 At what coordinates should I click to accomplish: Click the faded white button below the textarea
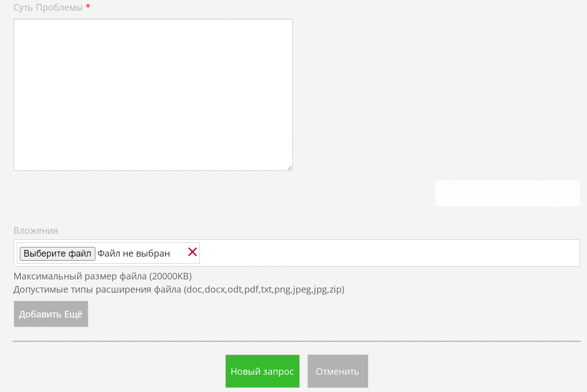507,193
